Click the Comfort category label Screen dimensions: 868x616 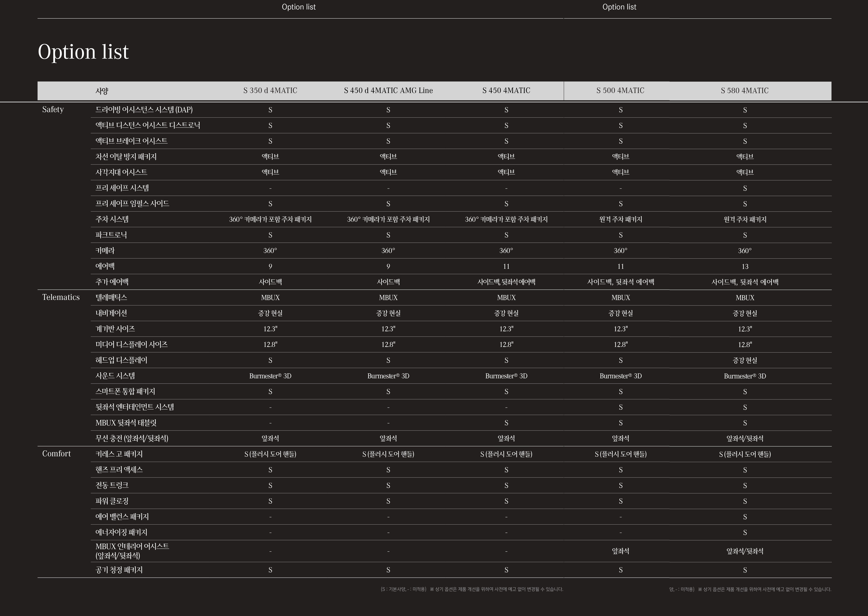click(x=56, y=454)
